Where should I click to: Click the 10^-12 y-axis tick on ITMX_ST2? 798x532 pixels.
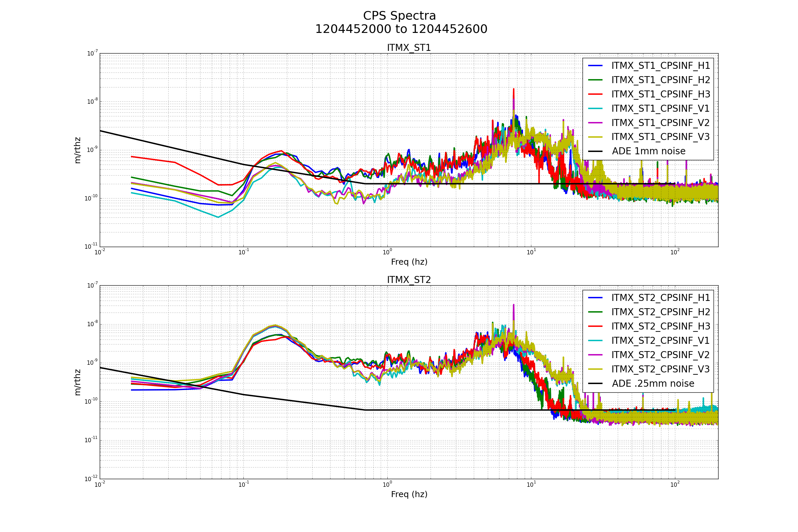tap(91, 478)
